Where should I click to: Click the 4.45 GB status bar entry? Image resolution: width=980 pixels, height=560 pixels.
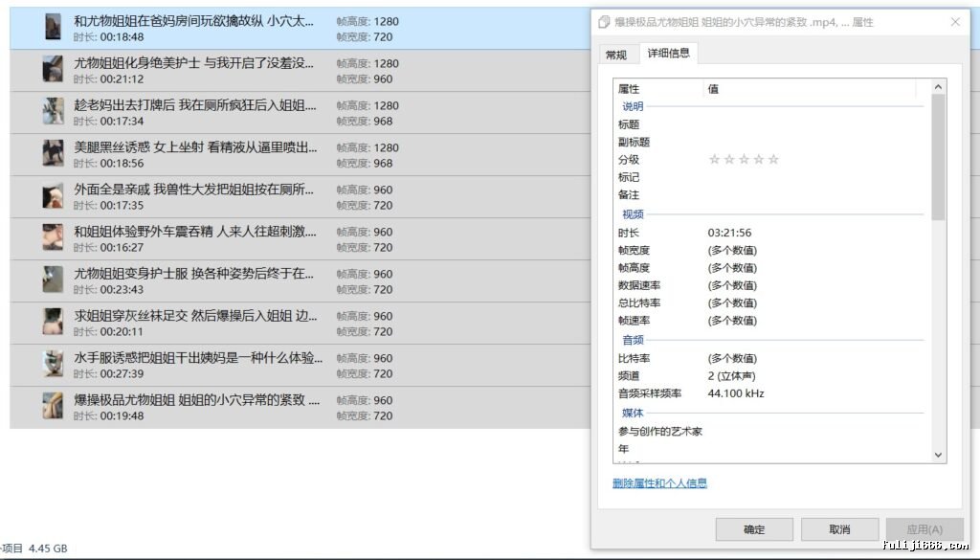tap(48, 549)
